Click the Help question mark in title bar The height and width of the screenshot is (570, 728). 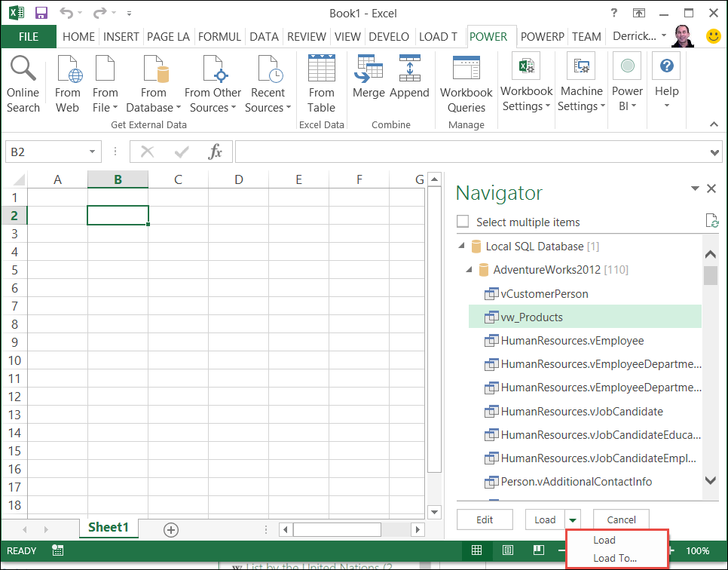613,13
